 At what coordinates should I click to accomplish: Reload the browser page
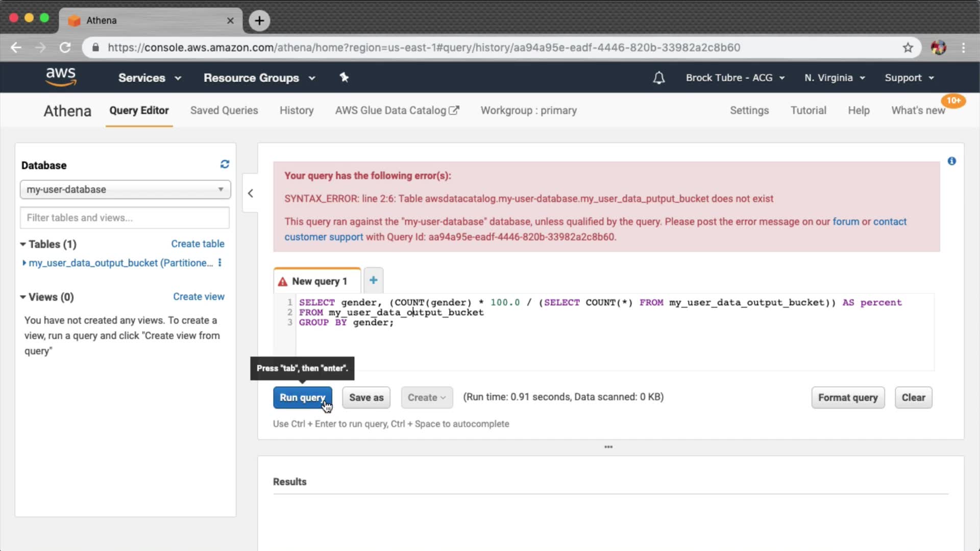[x=65, y=47]
